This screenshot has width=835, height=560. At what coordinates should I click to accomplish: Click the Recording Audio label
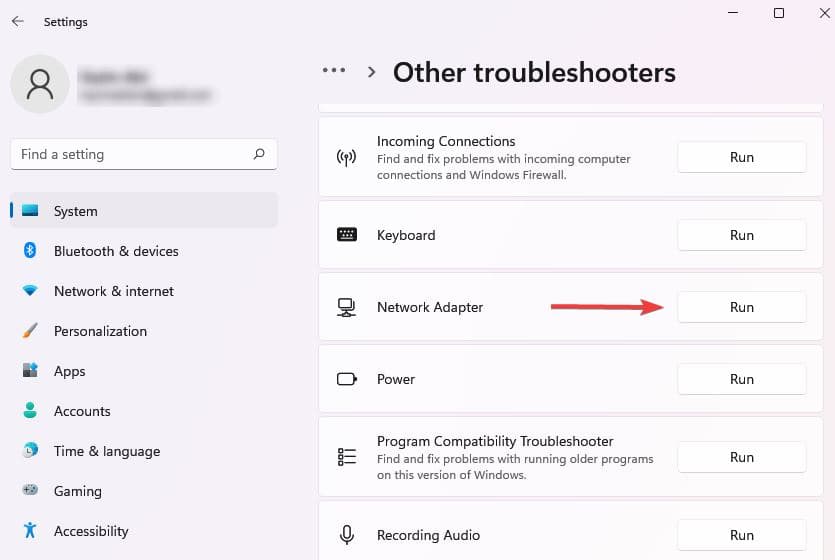(428, 535)
